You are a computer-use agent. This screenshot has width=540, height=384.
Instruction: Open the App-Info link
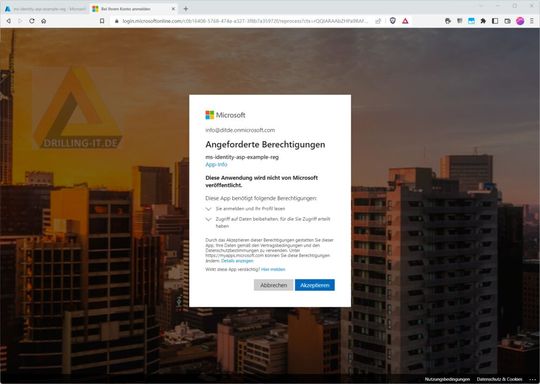pos(216,165)
